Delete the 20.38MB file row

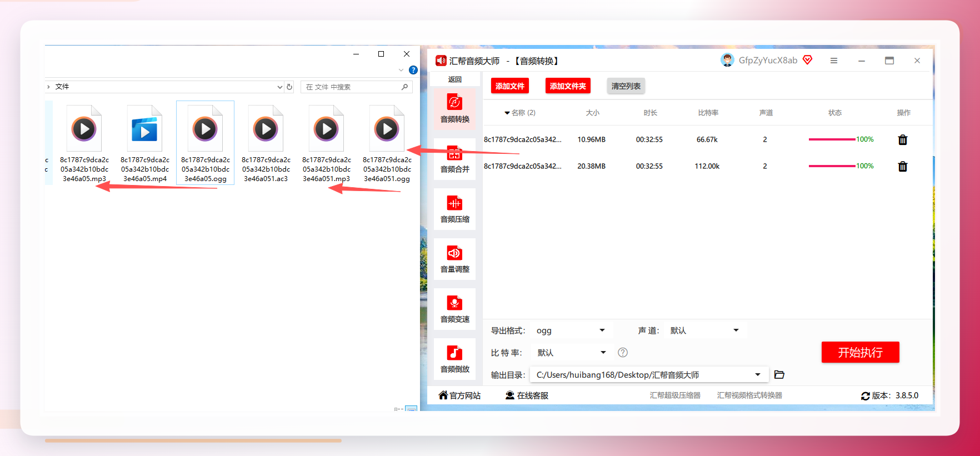point(903,167)
